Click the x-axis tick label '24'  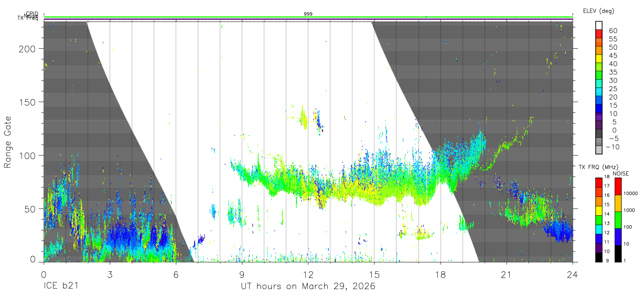(x=573, y=274)
